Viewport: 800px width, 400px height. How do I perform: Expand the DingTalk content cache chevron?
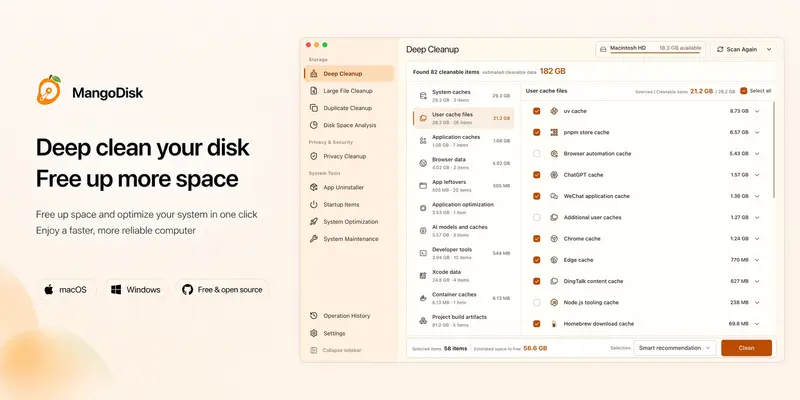coord(757,281)
